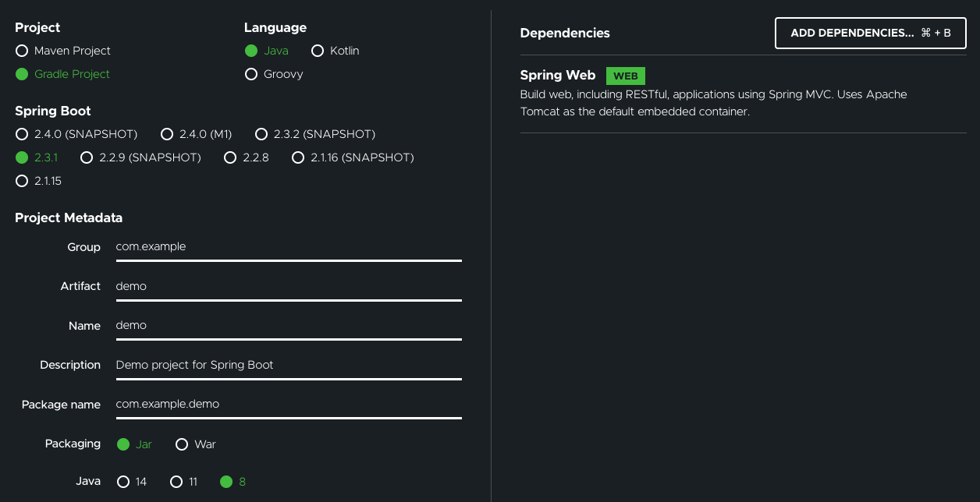
Task: Choose Java version 11
Action: pyautogui.click(x=184, y=482)
